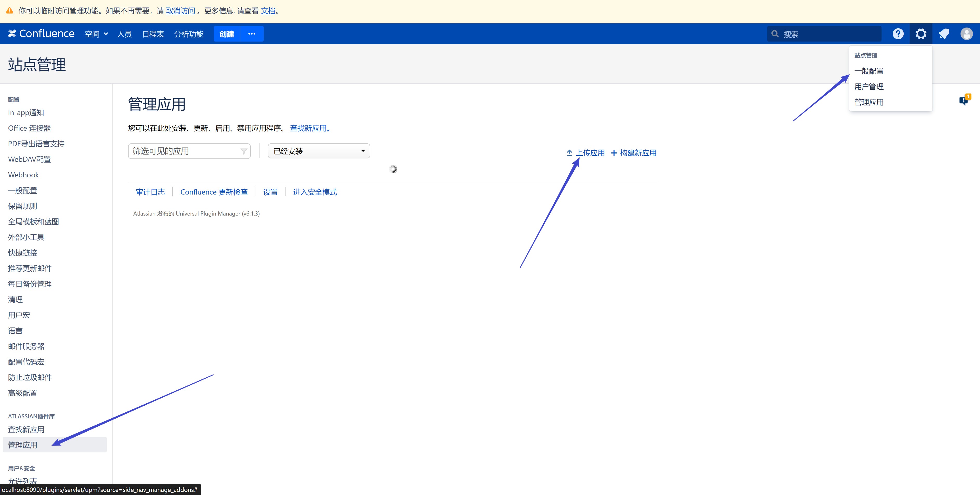Open the help question mark menu
This screenshot has width=980, height=495.
(x=898, y=34)
